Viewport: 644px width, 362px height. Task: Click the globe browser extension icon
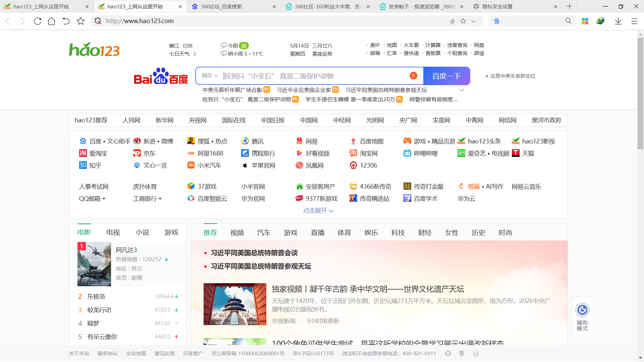[x=600, y=21]
